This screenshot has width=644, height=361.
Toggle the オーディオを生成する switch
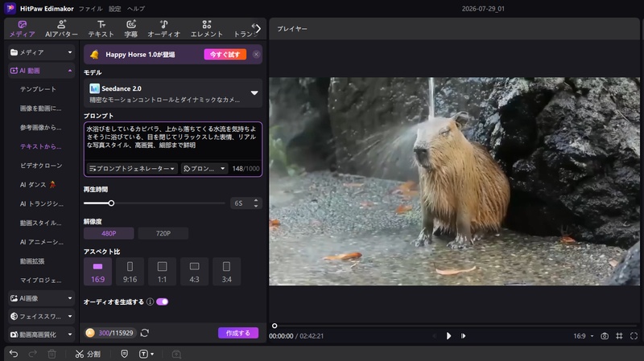point(163,302)
